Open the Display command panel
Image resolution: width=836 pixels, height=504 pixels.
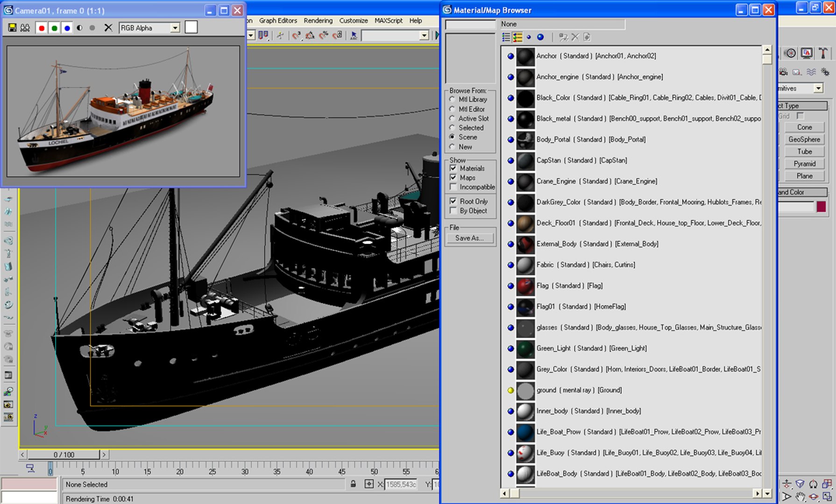point(807,53)
